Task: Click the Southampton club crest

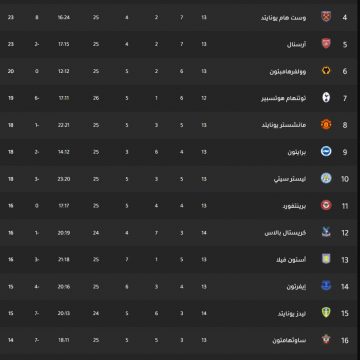Action: [326, 340]
